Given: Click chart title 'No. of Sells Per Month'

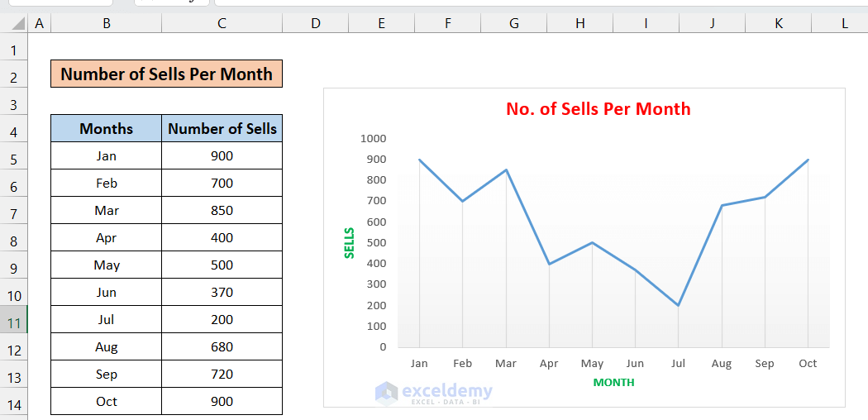Looking at the screenshot, I should pyautogui.click(x=598, y=109).
